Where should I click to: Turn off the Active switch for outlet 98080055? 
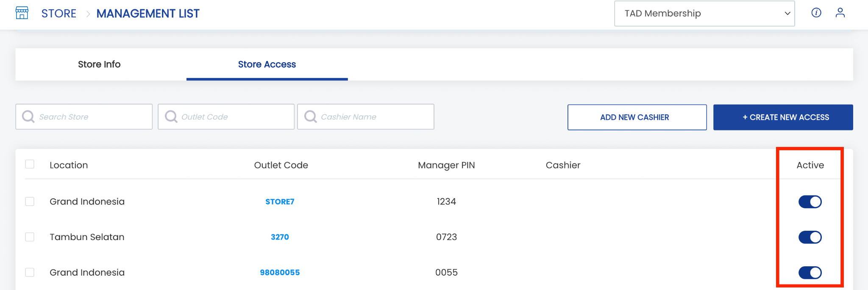[x=810, y=273]
